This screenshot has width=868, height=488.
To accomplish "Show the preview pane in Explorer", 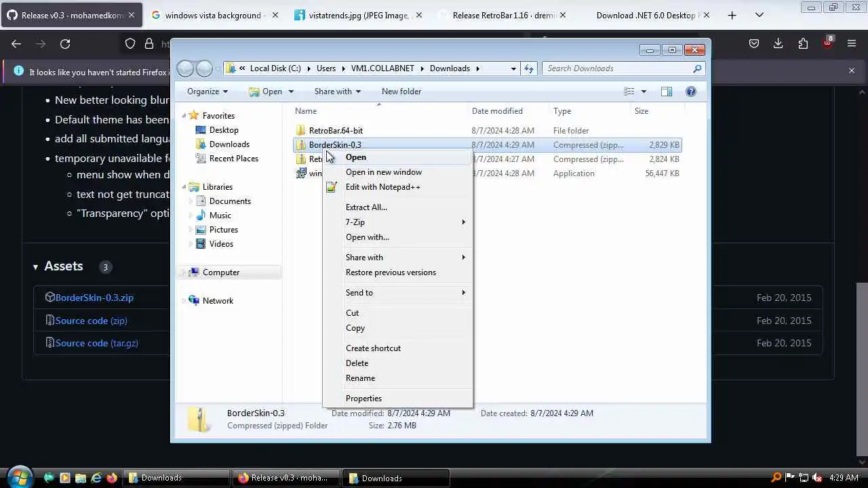I will (667, 91).
